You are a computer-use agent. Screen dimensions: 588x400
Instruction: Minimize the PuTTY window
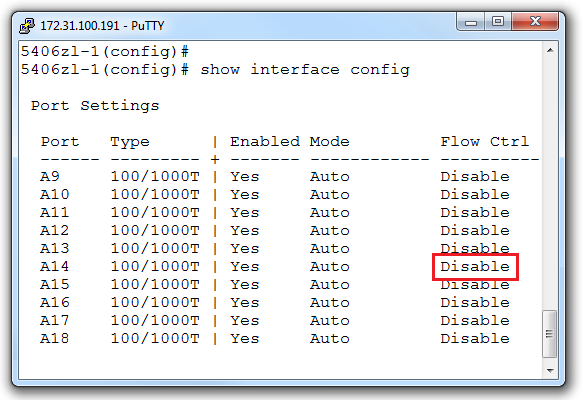coord(471,22)
